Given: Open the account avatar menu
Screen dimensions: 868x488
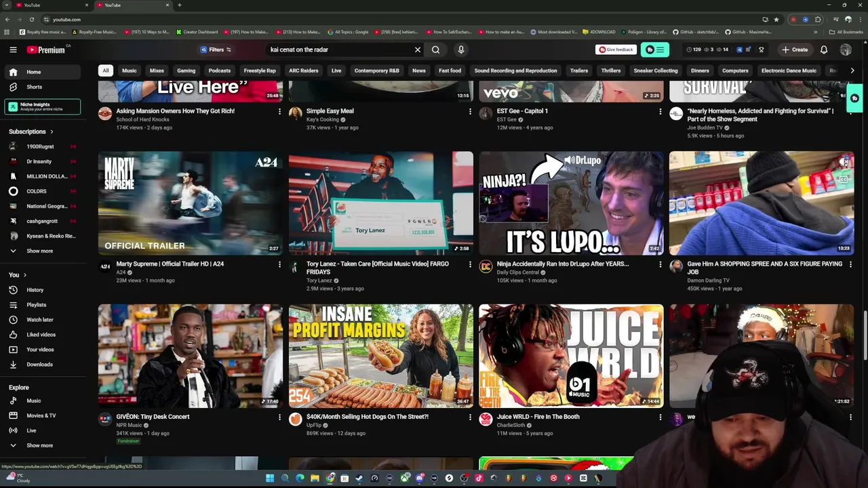Looking at the screenshot, I should pyautogui.click(x=846, y=49).
